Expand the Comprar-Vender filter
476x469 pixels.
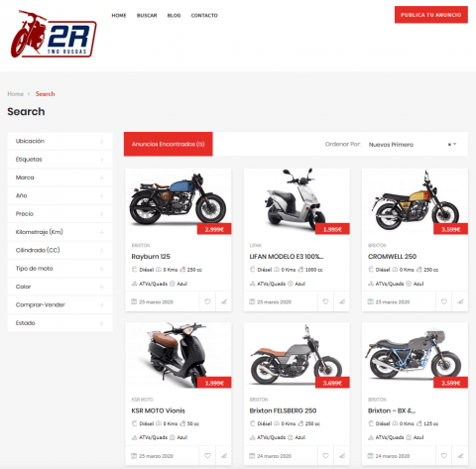(60, 304)
